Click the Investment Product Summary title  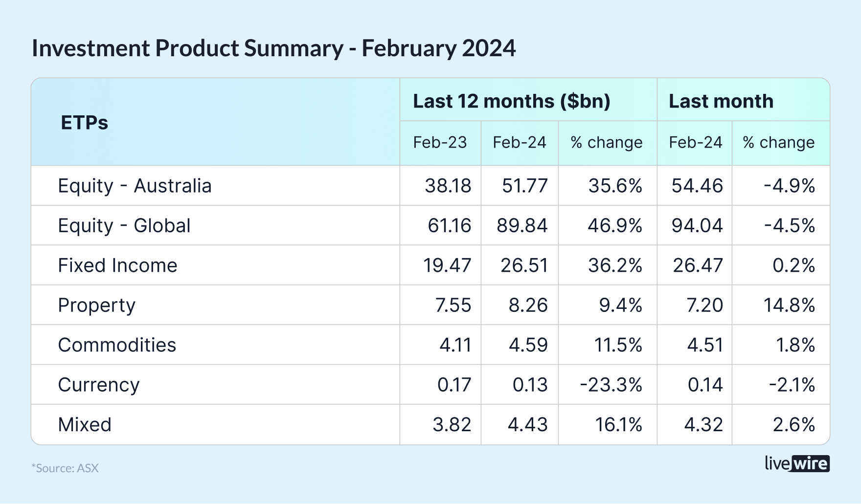click(x=273, y=48)
